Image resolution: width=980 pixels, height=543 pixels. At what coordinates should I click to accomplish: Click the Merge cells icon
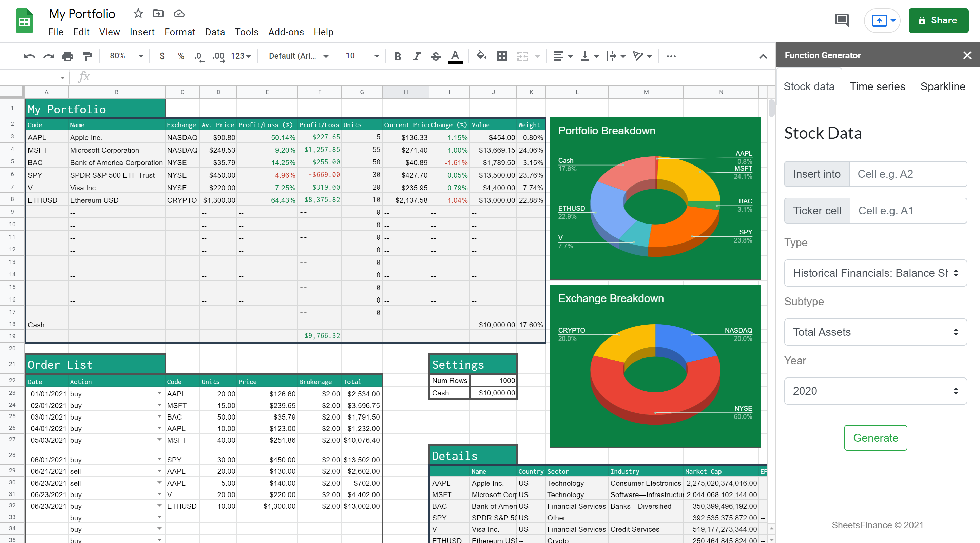pyautogui.click(x=523, y=56)
